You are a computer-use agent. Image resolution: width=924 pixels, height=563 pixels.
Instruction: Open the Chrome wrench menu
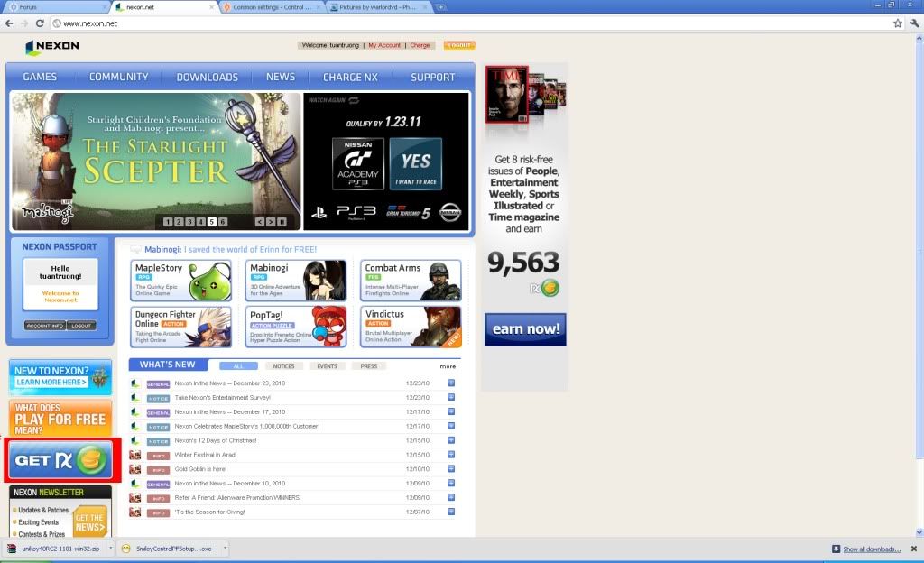tap(914, 23)
